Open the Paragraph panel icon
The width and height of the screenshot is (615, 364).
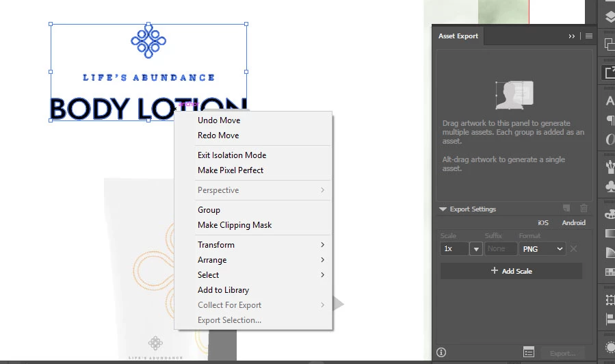[610, 120]
